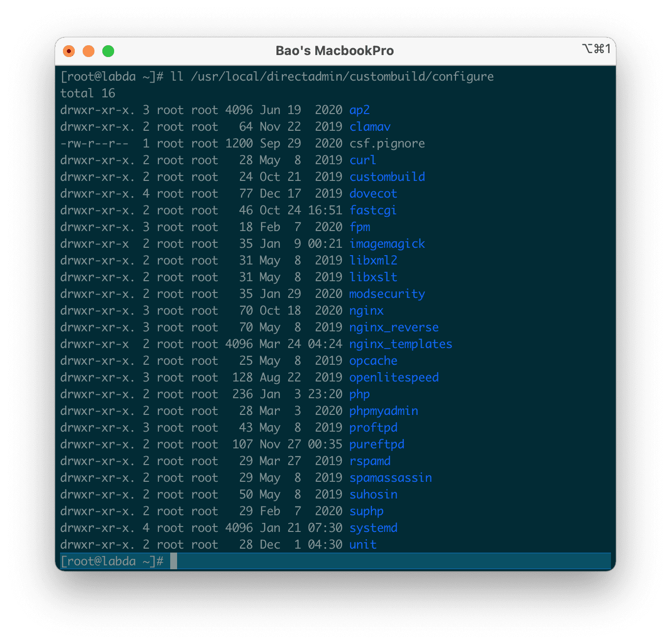The image size is (671, 644).
Task: Click the green fullscreen window control
Action: tap(108, 51)
